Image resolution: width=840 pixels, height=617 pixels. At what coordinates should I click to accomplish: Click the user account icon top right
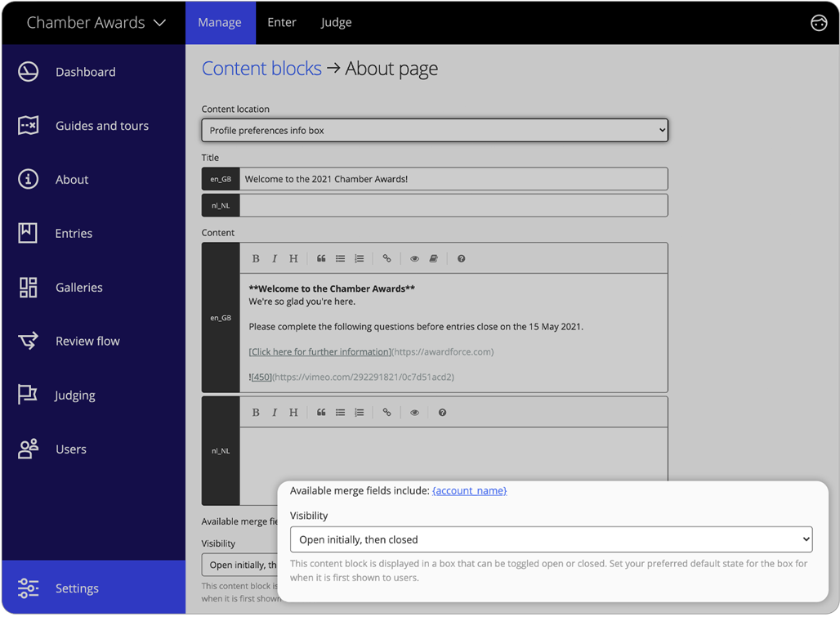pos(819,23)
